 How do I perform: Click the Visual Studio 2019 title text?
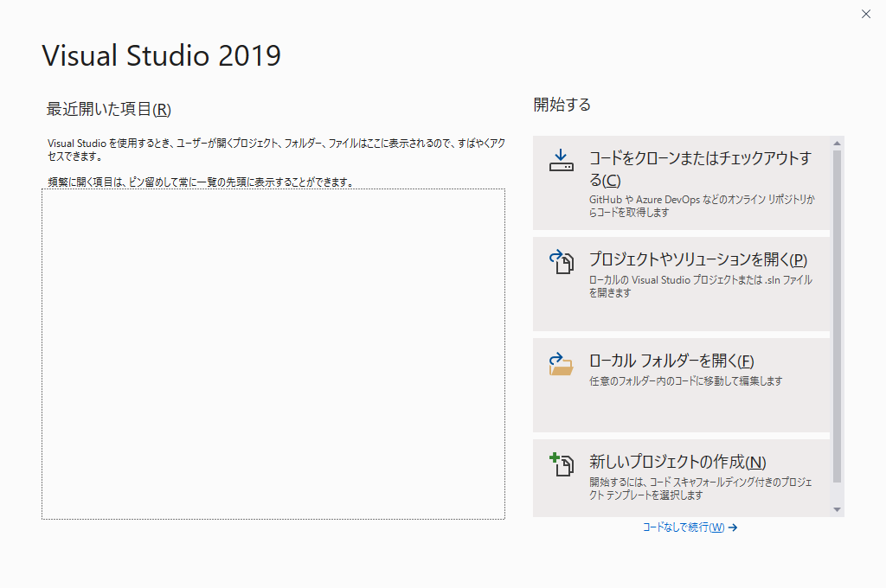(162, 55)
